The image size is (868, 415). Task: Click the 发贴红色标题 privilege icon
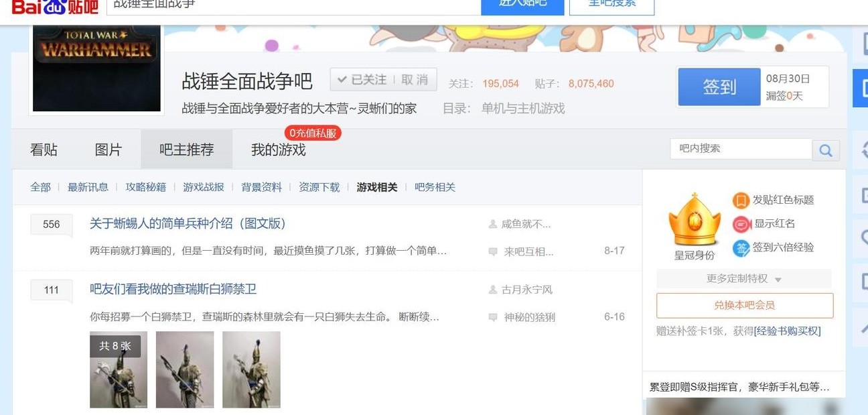(x=740, y=200)
